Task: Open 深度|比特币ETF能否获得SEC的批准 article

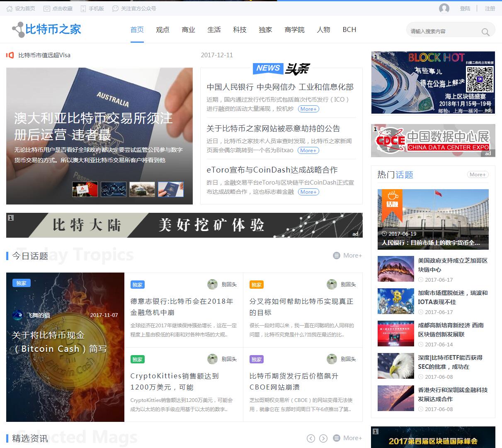Action: click(x=450, y=362)
